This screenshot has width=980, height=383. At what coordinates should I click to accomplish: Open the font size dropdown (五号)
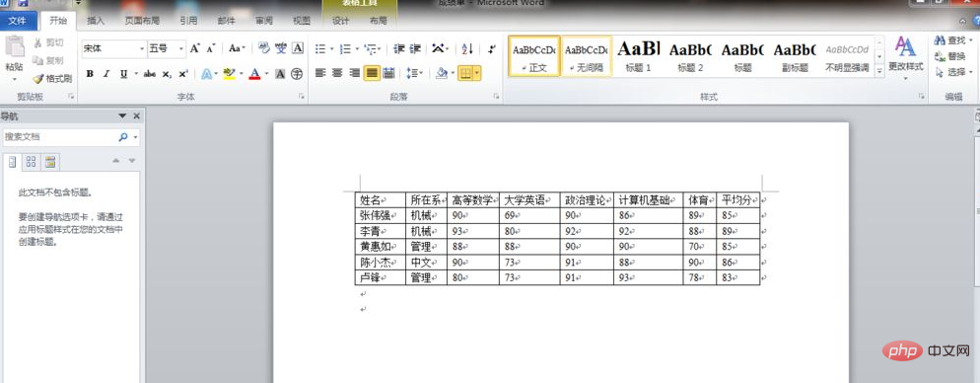tap(181, 48)
